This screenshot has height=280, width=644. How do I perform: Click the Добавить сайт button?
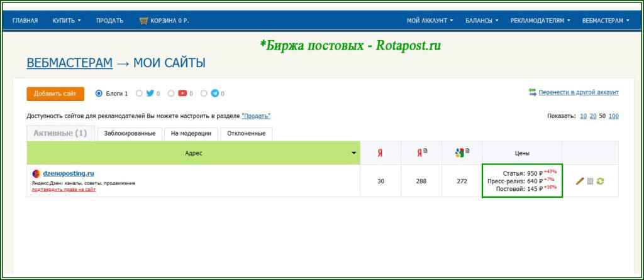click(x=55, y=94)
